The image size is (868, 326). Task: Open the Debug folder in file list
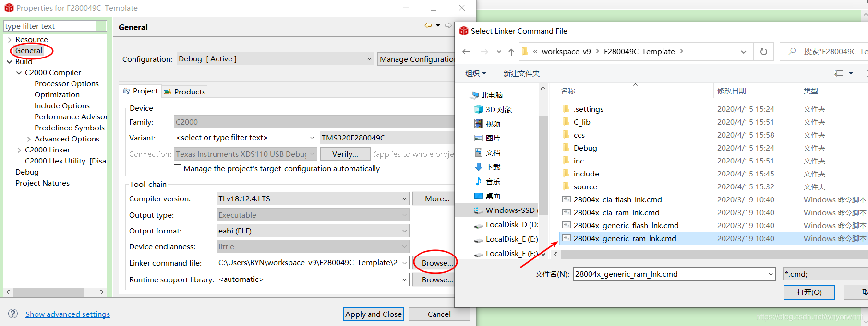pyautogui.click(x=585, y=148)
